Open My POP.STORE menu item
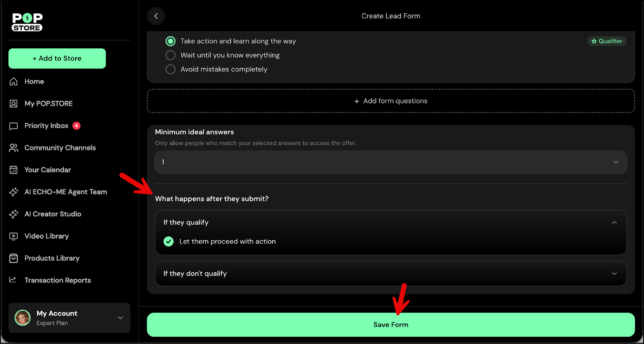The width and height of the screenshot is (644, 344). click(48, 104)
